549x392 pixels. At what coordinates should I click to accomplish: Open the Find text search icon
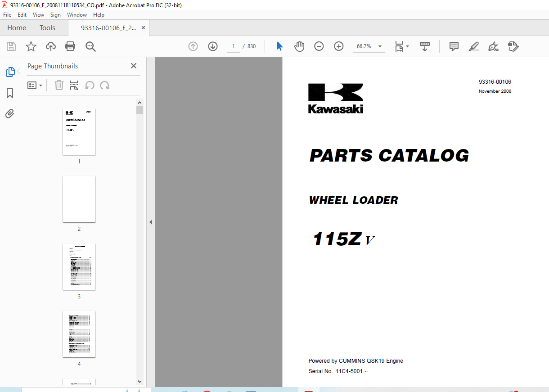click(90, 46)
